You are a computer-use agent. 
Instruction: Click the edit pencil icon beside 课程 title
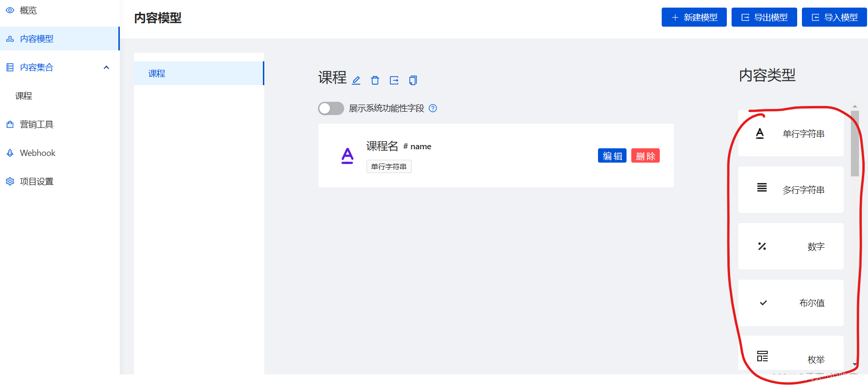(356, 80)
